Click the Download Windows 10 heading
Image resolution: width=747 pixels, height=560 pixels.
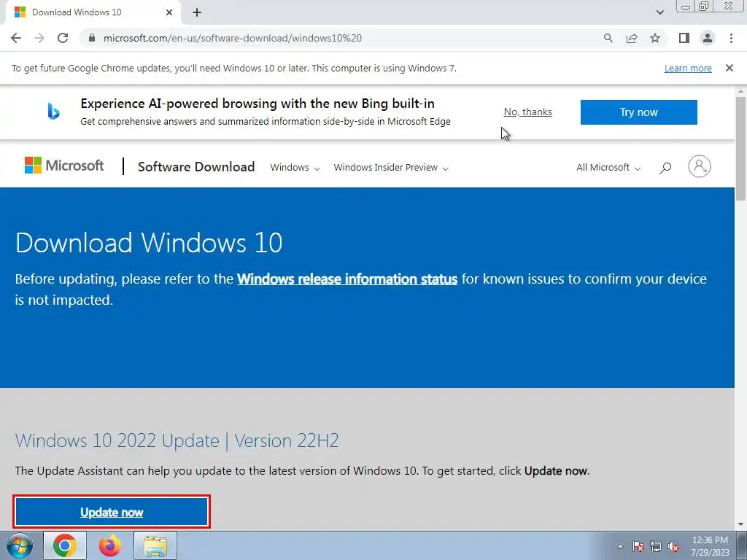pyautogui.click(x=149, y=242)
